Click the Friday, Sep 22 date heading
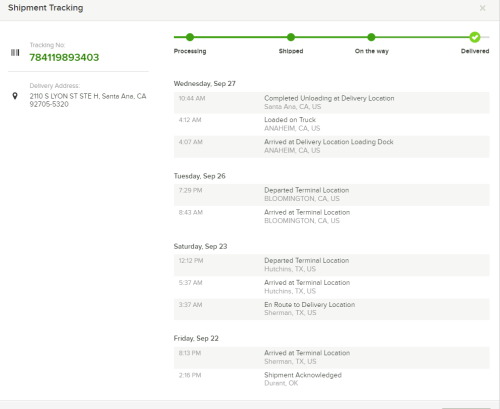Image resolution: width=500 pixels, height=409 pixels. [x=196, y=338]
